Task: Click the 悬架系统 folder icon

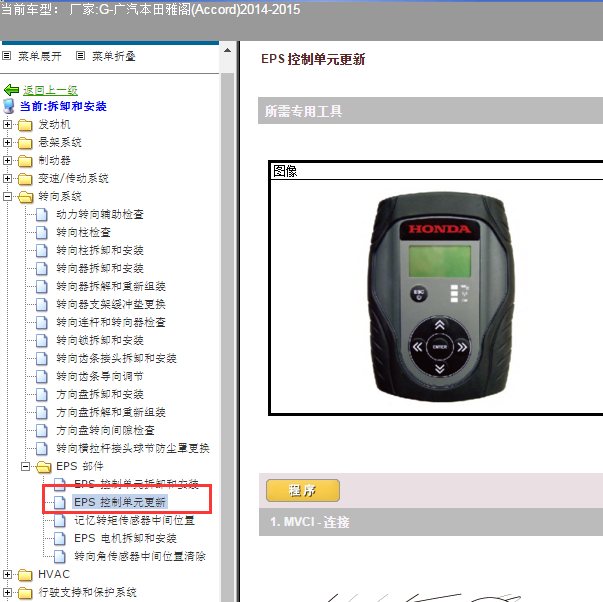Action: (x=25, y=143)
